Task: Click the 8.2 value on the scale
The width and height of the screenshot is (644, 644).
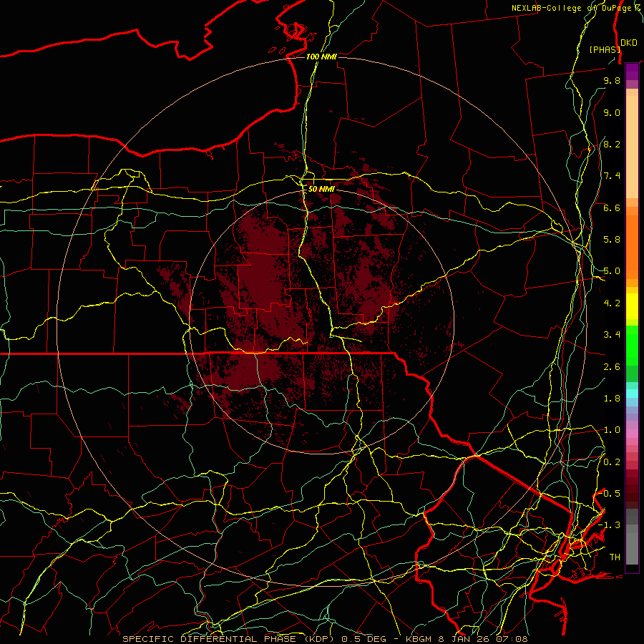Action: (x=612, y=144)
